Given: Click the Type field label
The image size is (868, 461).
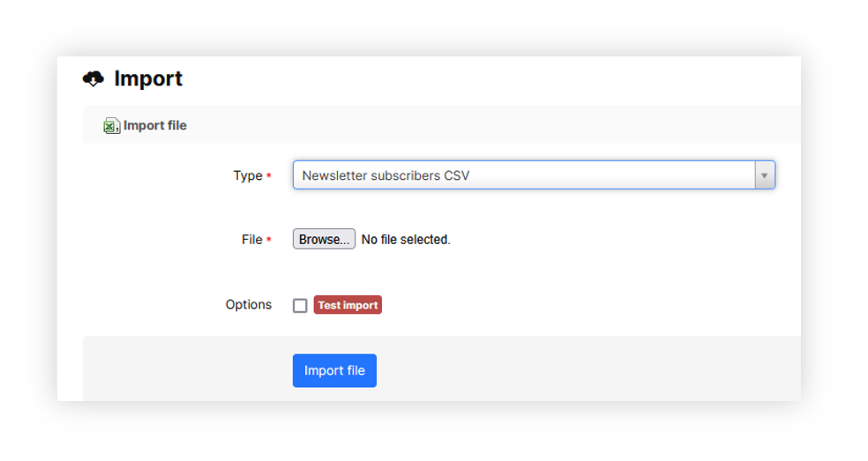Looking at the screenshot, I should (x=248, y=175).
